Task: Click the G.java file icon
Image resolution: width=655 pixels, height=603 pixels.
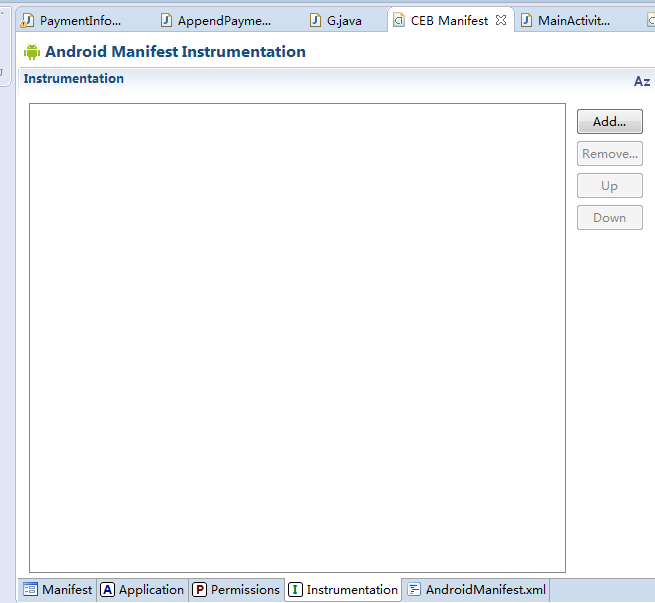Action: point(315,20)
